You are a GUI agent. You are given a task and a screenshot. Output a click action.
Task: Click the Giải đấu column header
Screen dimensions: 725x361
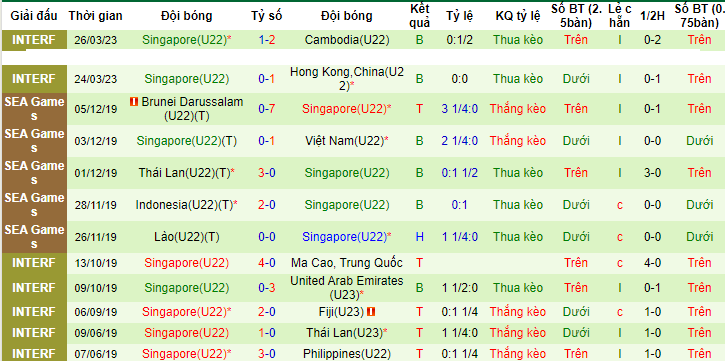34,16
